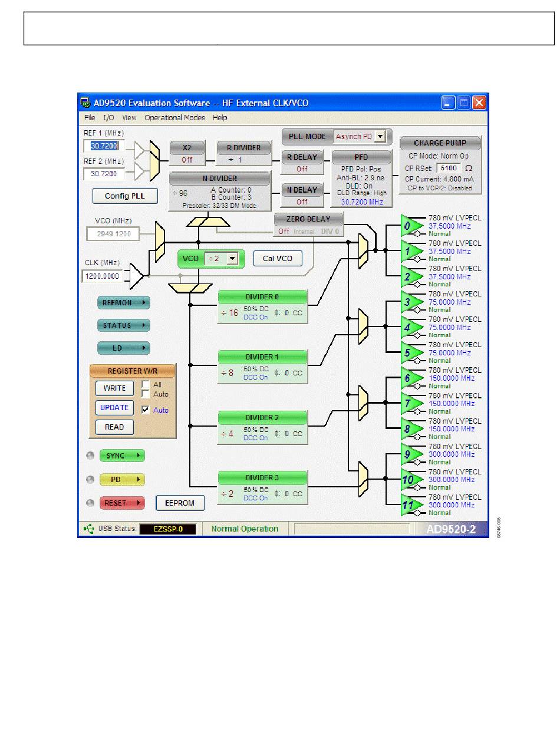560x739 pixels.
Task: Click output driver 3 triangle icon
Action: [411, 302]
